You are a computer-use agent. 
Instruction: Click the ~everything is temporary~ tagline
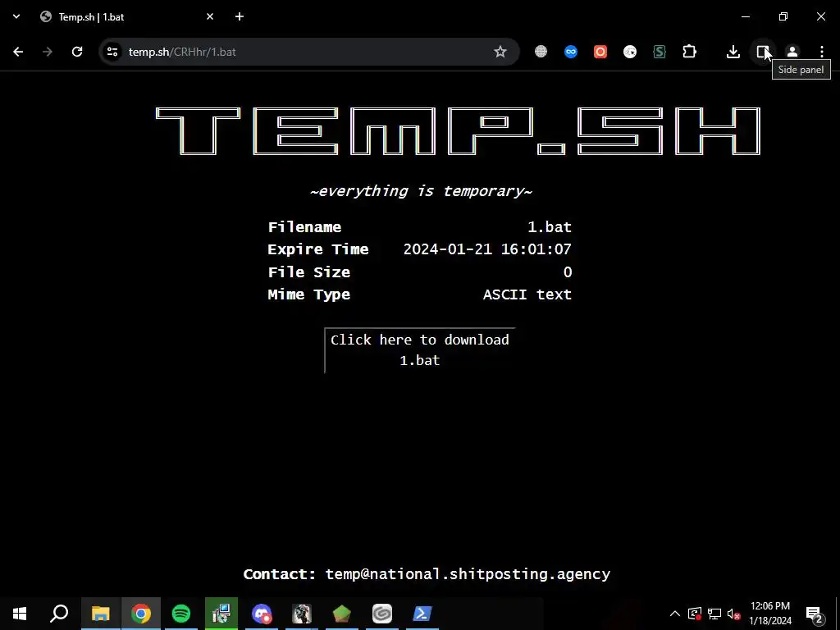coord(421,191)
